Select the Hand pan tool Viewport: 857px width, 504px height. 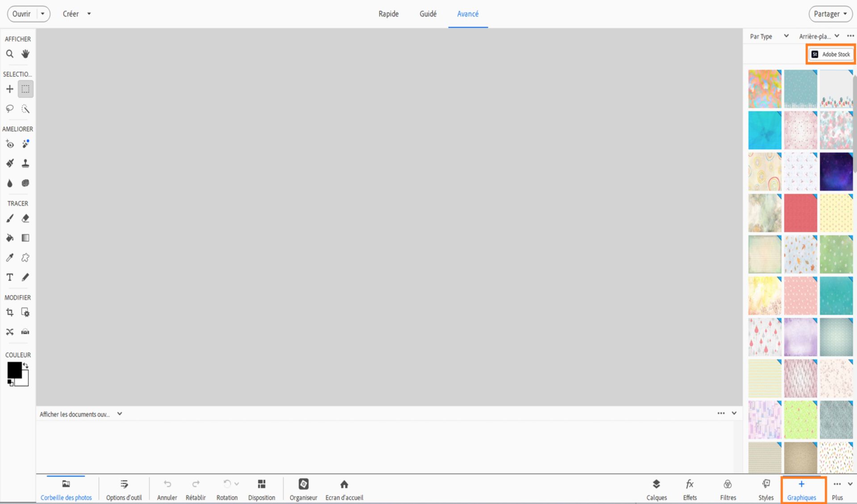(x=25, y=54)
